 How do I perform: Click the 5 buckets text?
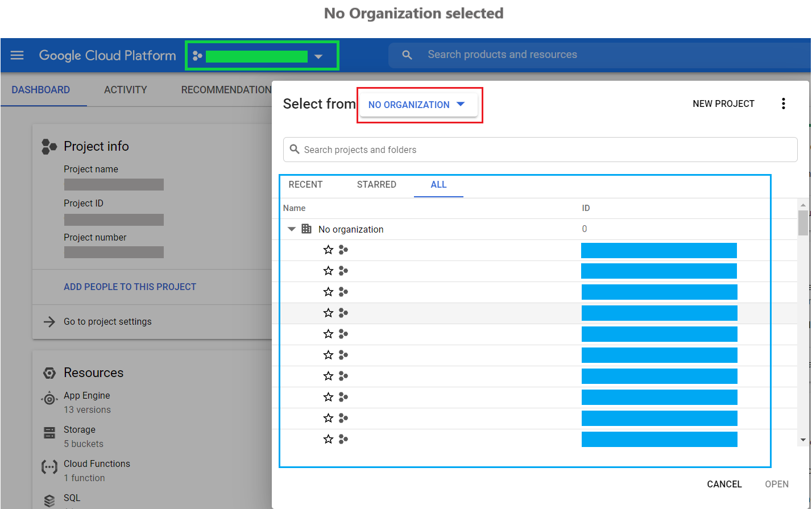pos(84,444)
